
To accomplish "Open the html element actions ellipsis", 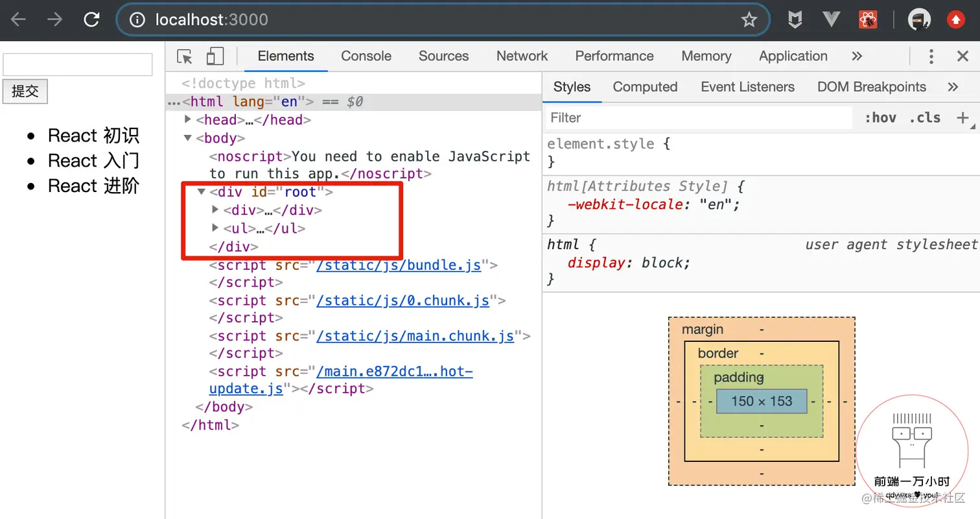I will [174, 103].
